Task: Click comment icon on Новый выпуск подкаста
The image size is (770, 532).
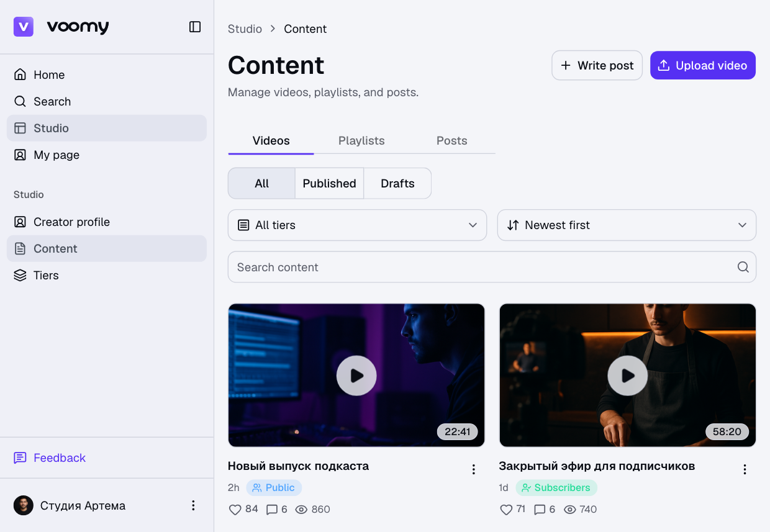Action: [271, 510]
